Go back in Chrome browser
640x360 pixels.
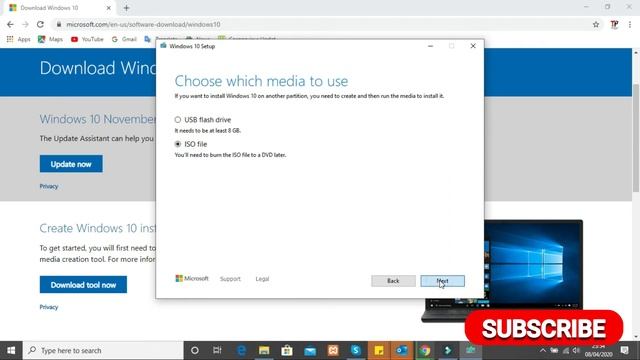click(10, 24)
